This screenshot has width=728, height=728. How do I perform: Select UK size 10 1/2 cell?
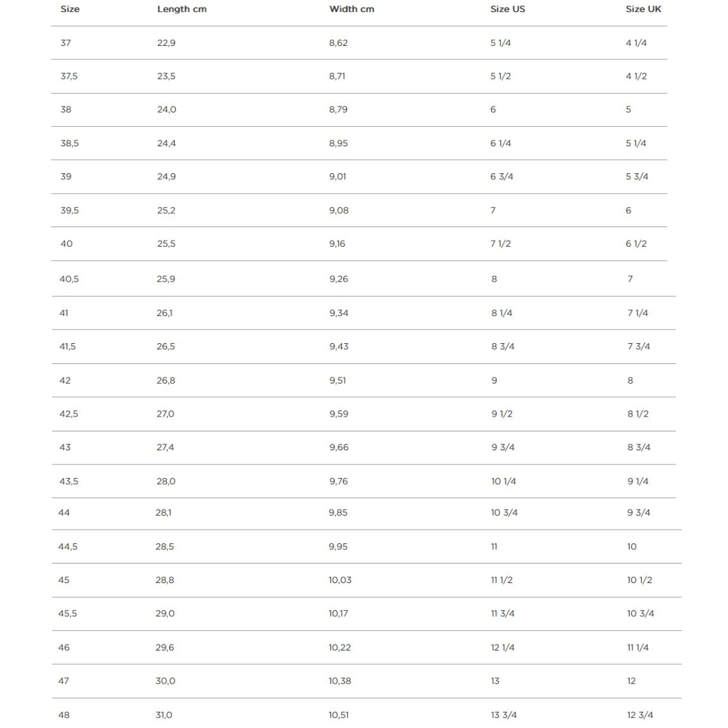pyautogui.click(x=640, y=580)
